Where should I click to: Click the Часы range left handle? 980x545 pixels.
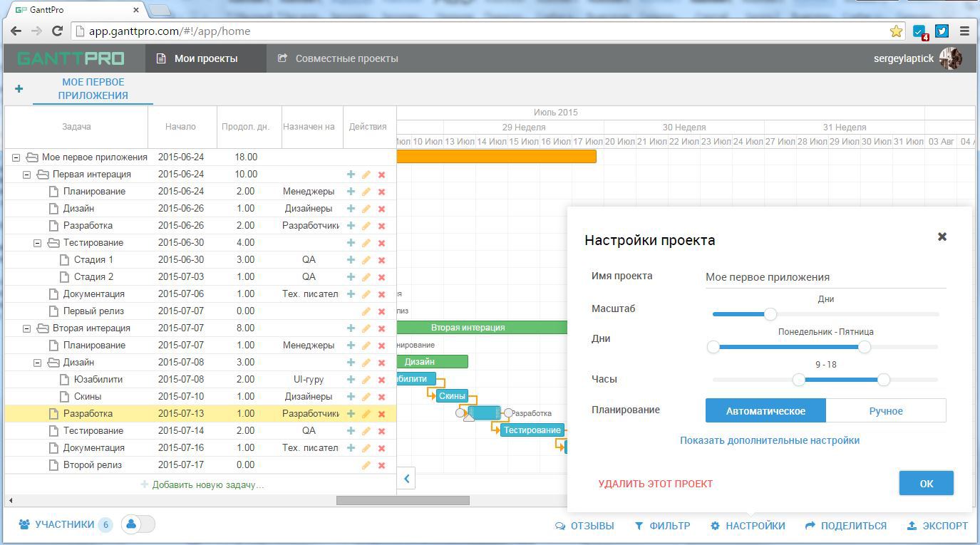(x=799, y=380)
